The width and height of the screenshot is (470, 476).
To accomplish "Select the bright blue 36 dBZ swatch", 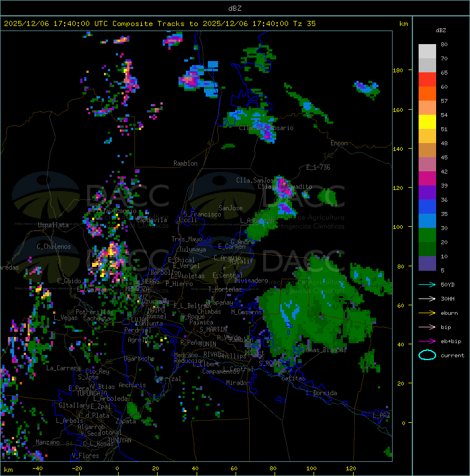I will point(427,207).
